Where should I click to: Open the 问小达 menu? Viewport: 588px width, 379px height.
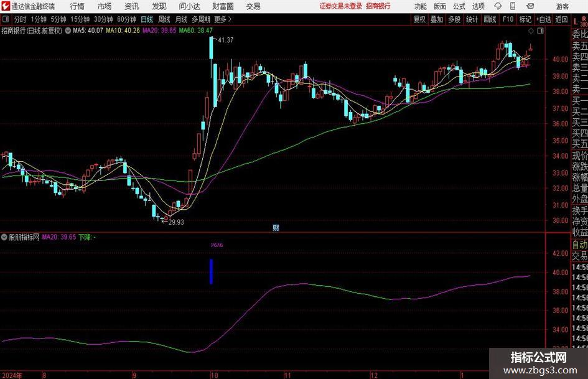189,6
